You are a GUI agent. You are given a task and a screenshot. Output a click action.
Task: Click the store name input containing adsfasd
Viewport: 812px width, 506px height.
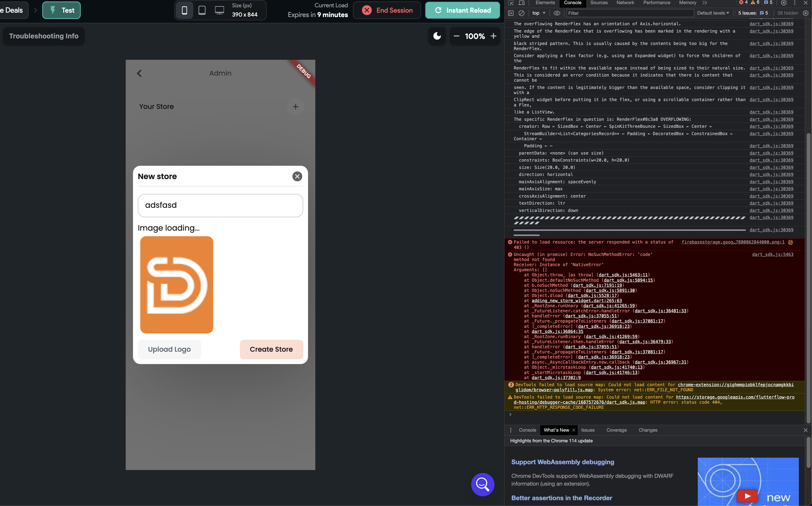(220, 205)
